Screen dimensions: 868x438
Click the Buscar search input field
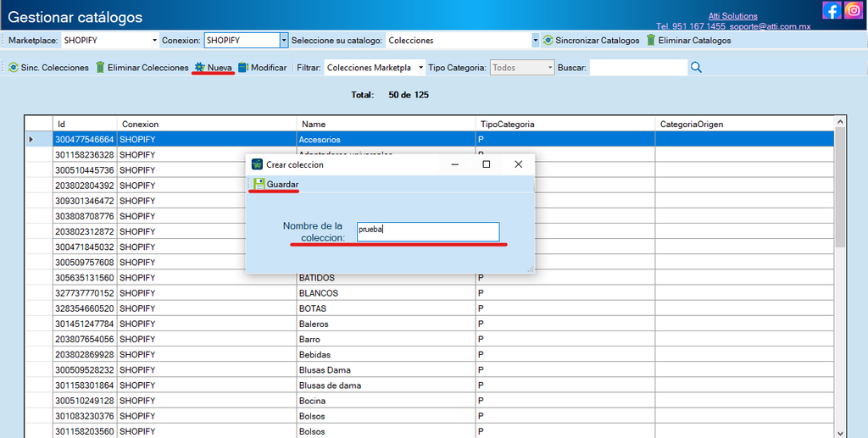(x=638, y=68)
